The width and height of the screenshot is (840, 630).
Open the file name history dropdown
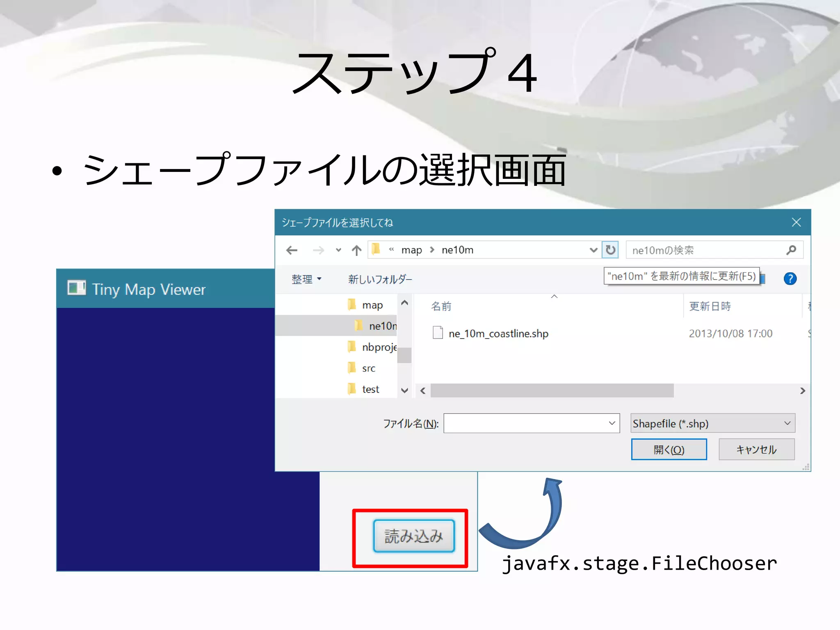pyautogui.click(x=612, y=423)
